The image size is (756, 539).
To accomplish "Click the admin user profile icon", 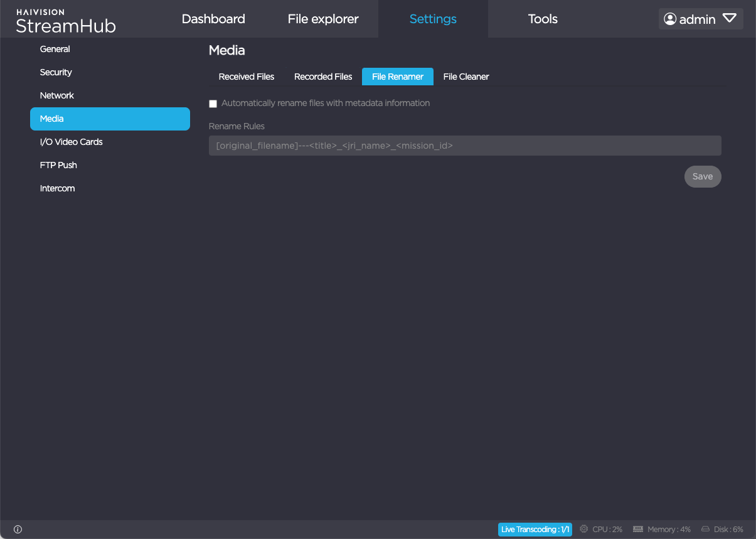I will [670, 19].
